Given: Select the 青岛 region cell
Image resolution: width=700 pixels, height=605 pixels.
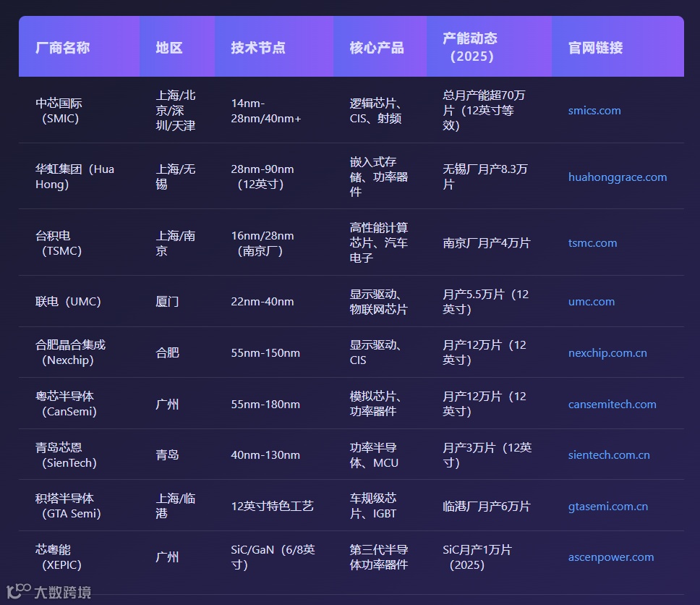Looking at the screenshot, I should pos(177,455).
